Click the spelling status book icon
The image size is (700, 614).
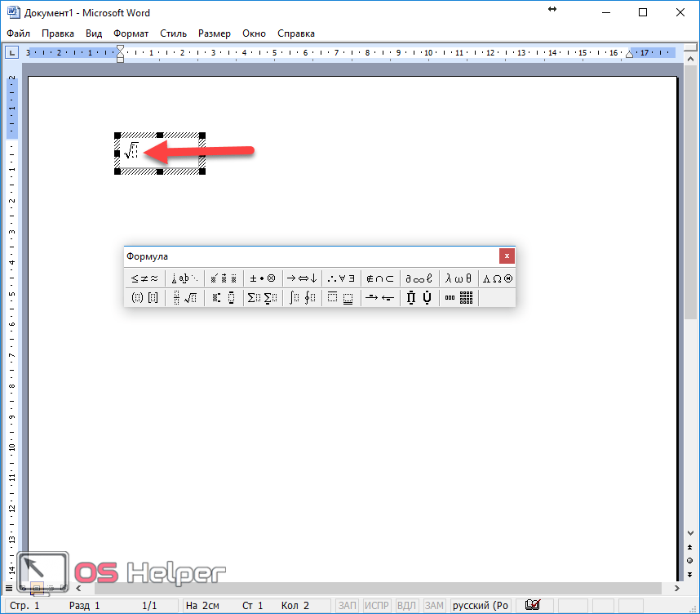point(533,605)
